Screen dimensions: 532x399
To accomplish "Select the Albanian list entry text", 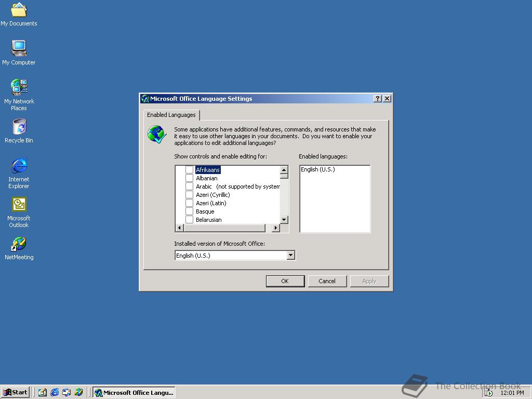I will pos(207,178).
